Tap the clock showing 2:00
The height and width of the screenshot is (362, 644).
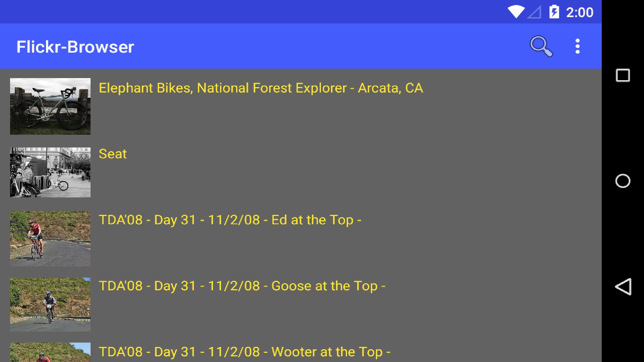pyautogui.click(x=580, y=12)
